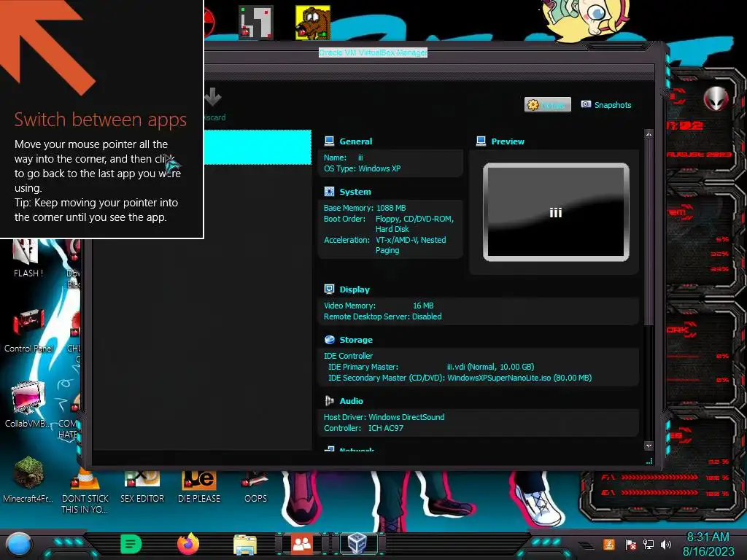Launch the green chat app from taskbar
747x560 pixels.
(131, 544)
